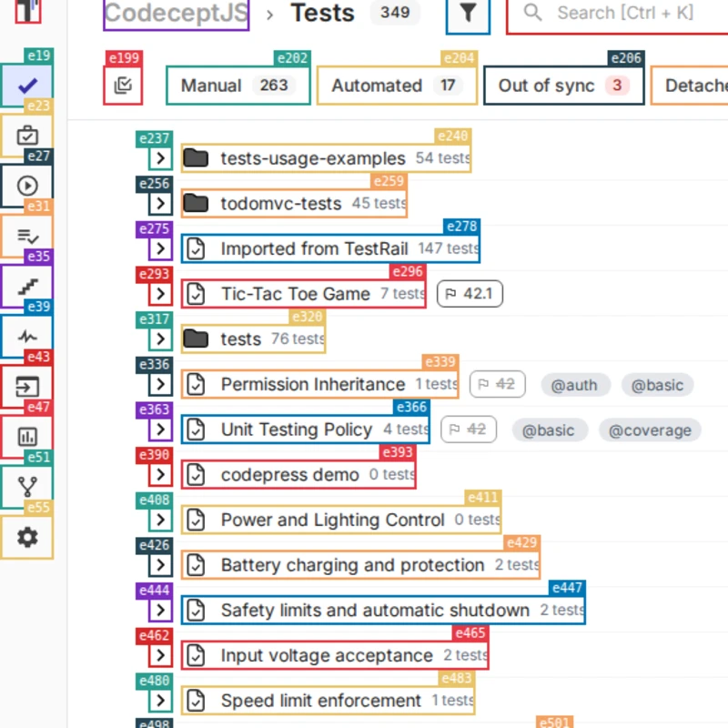Switch to the Automated 17 tab
Viewport: 728px width, 728px height.
(397, 86)
